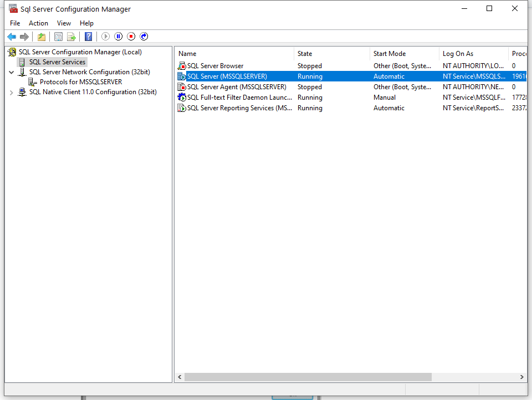Open the File menu

[15, 23]
